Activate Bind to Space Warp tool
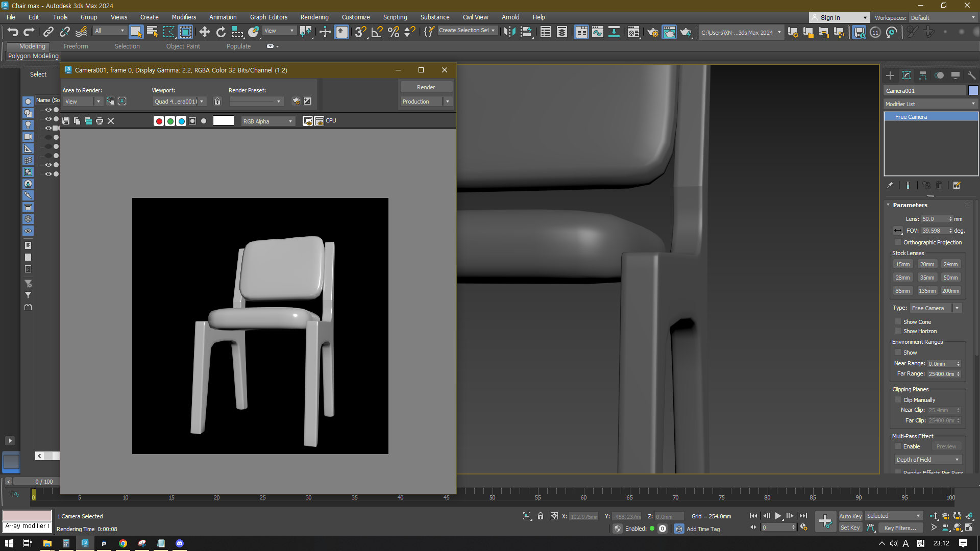The height and width of the screenshot is (551, 980). (81, 32)
